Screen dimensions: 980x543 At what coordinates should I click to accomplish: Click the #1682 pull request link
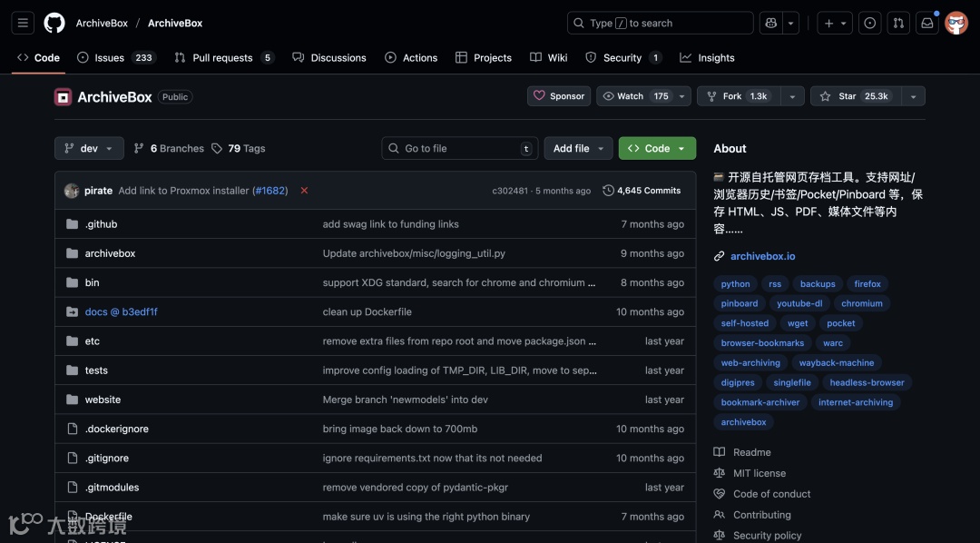point(270,190)
